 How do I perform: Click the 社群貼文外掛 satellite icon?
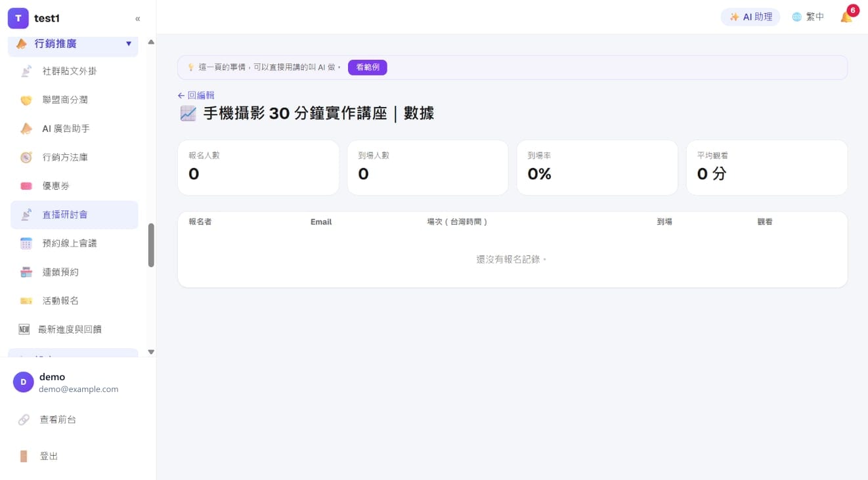pos(26,71)
